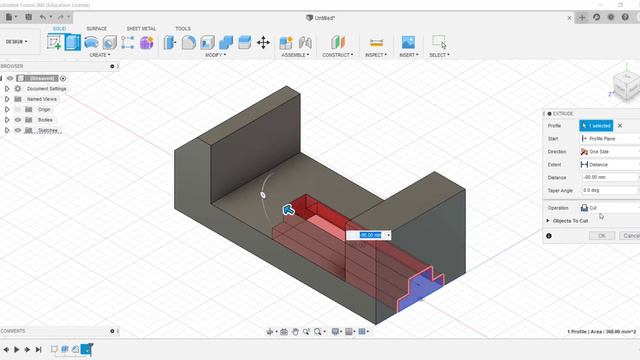Click the Pan hand tool
The height and width of the screenshot is (360, 640).
[x=295, y=332]
